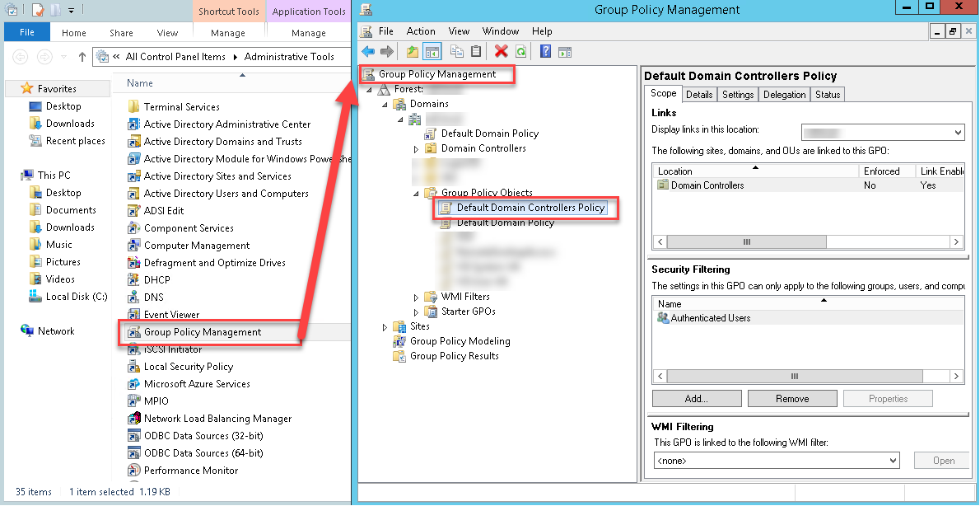Viewport: 980px width, 506px height.
Task: Select Group Policy Modeling in the tree
Action: pyautogui.click(x=460, y=341)
